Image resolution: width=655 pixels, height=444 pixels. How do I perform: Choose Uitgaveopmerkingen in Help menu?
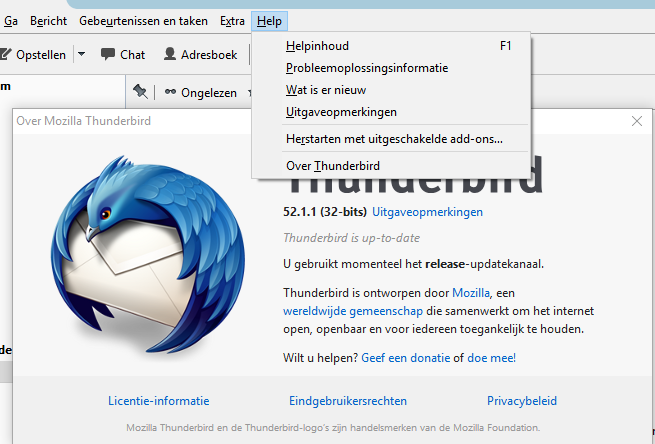391,112
